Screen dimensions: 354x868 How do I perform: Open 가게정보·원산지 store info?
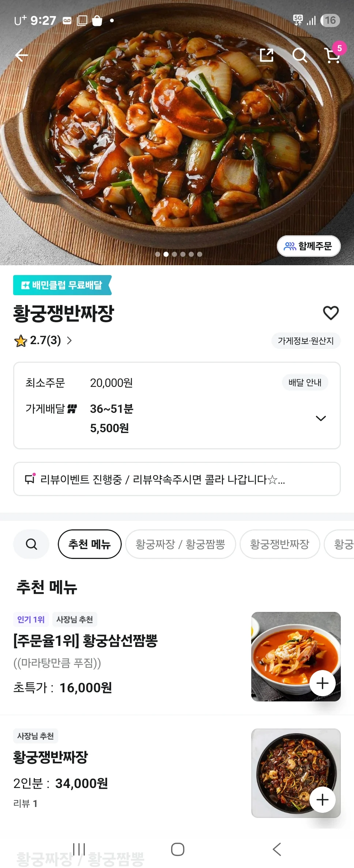pyautogui.click(x=306, y=341)
